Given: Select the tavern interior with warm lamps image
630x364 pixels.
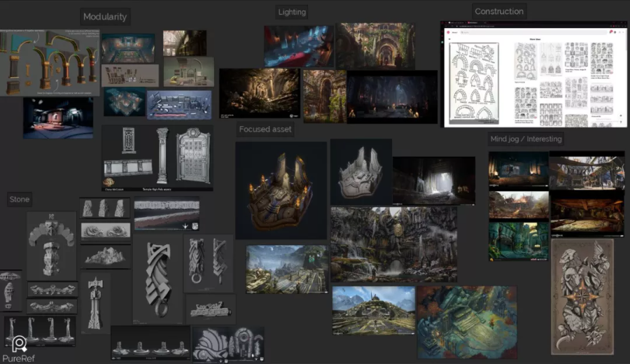Looking at the screenshot, I should (518, 169).
